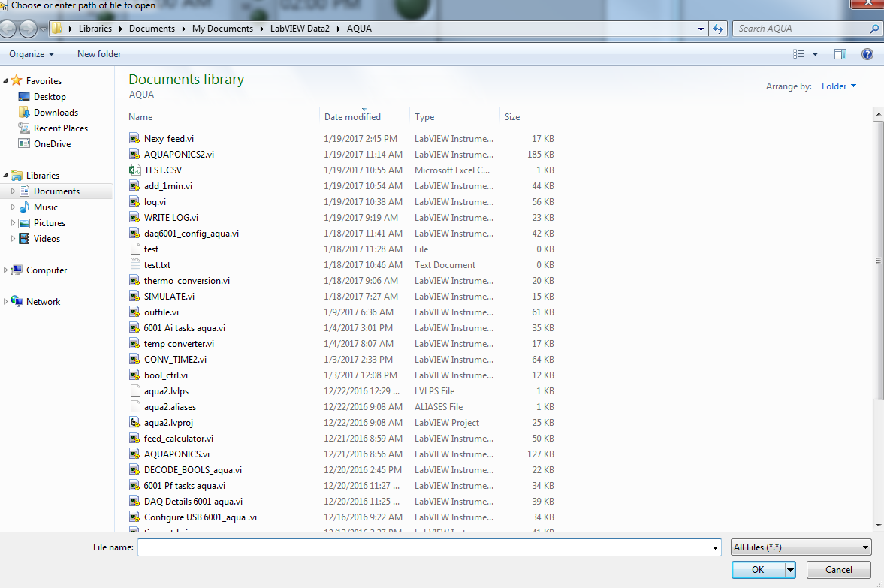884x588 pixels.
Task: Open the Arrange by Folder dropdown
Action: pos(839,86)
